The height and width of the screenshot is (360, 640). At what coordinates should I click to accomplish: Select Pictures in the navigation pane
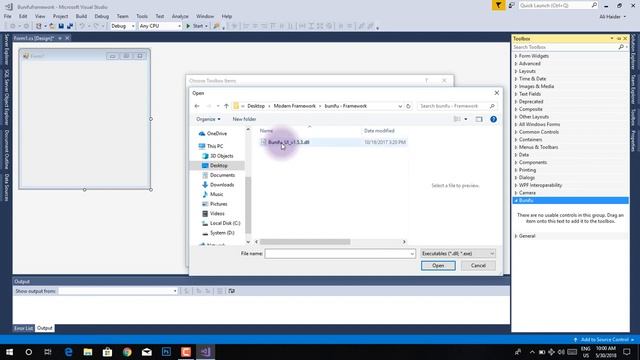click(x=219, y=204)
